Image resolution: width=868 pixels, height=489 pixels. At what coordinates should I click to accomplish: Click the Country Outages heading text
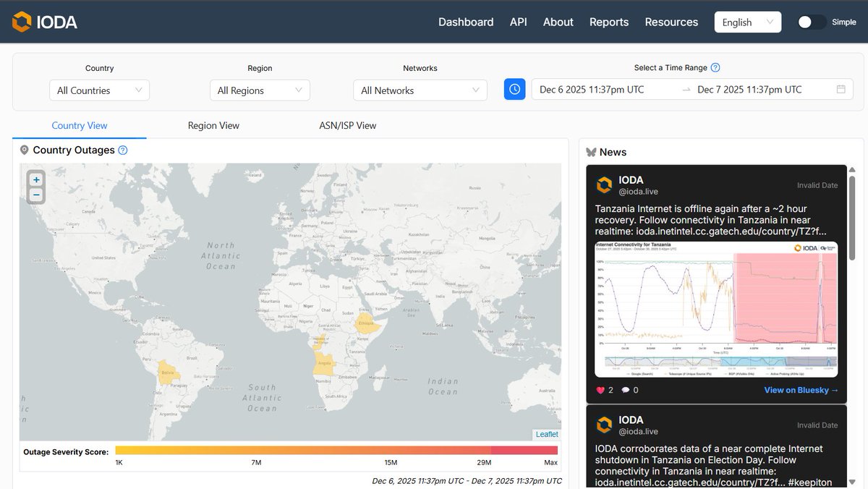coord(74,150)
